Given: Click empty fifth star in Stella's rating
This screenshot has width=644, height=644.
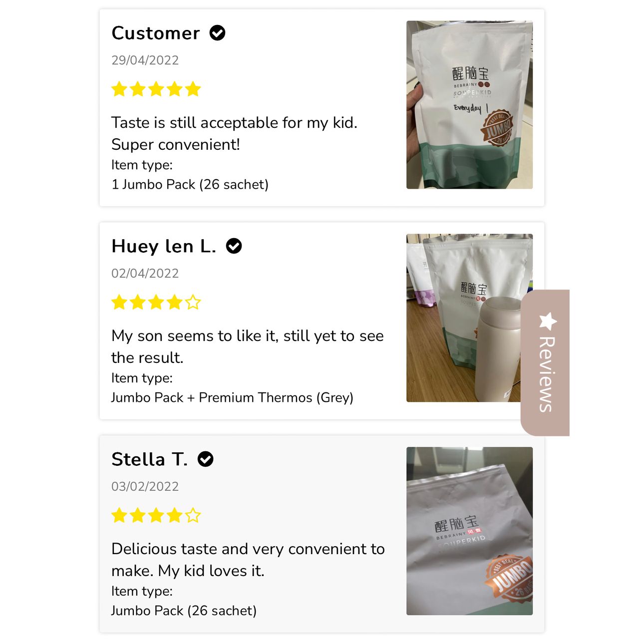Looking at the screenshot, I should tap(193, 516).
